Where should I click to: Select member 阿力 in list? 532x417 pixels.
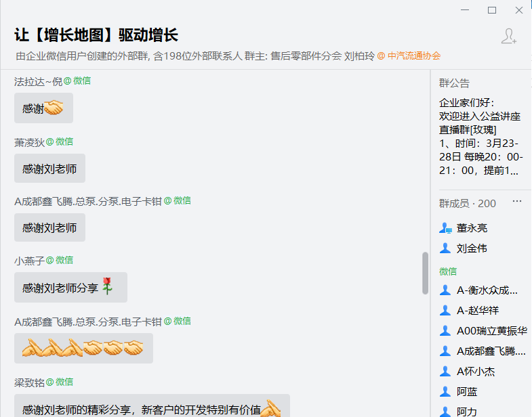point(467,412)
